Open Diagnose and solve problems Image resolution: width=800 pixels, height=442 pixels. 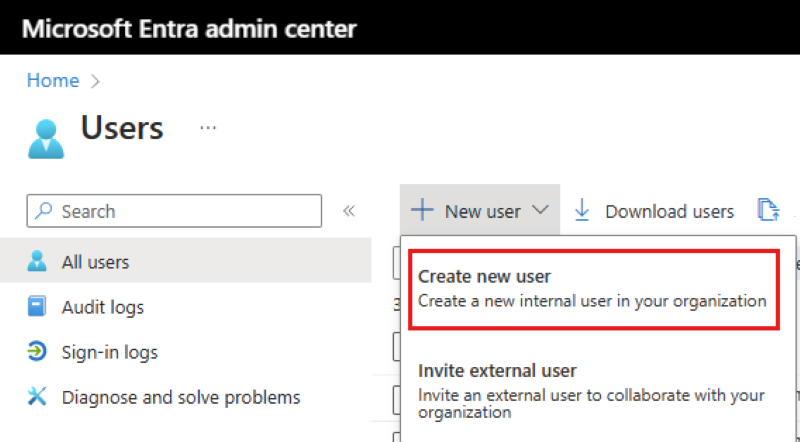click(x=181, y=397)
